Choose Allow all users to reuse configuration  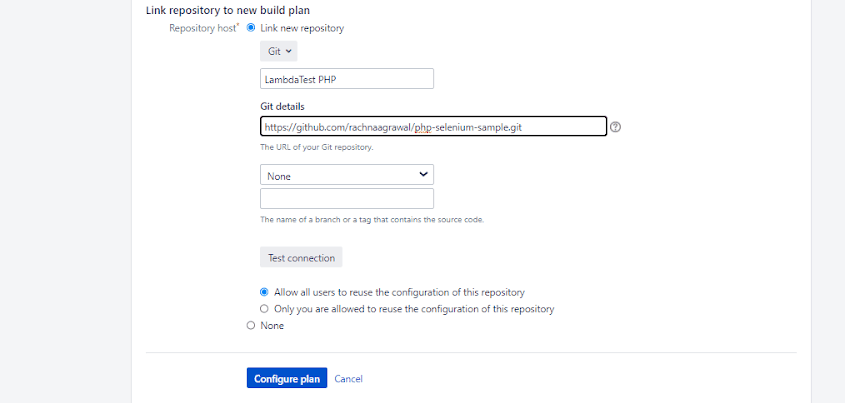[265, 292]
